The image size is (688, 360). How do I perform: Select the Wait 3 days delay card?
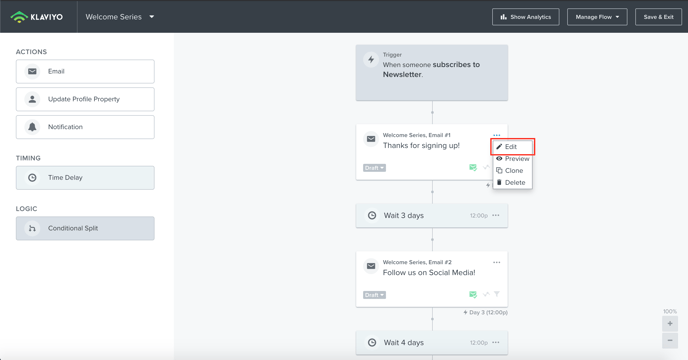pyautogui.click(x=432, y=216)
